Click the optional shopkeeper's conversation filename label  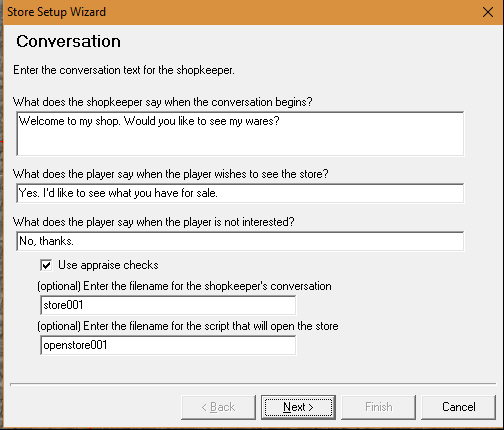click(x=184, y=286)
